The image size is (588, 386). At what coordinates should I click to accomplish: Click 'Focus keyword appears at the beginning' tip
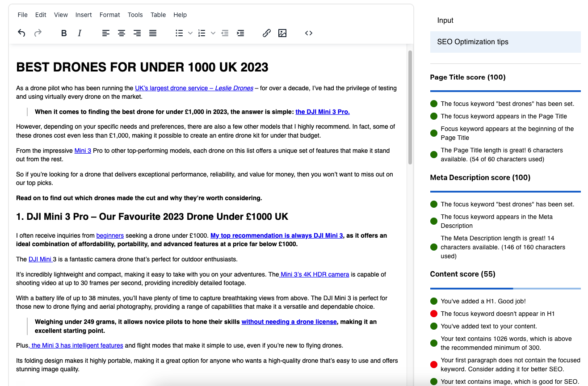point(507,133)
